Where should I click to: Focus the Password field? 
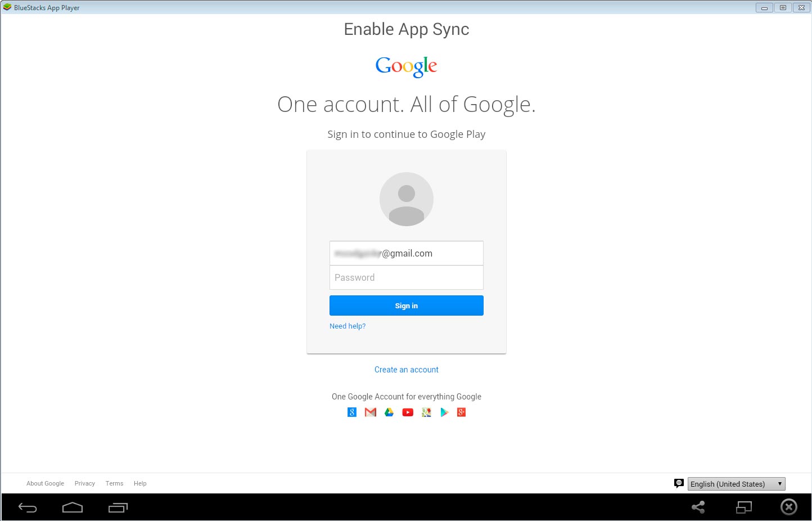pos(407,277)
